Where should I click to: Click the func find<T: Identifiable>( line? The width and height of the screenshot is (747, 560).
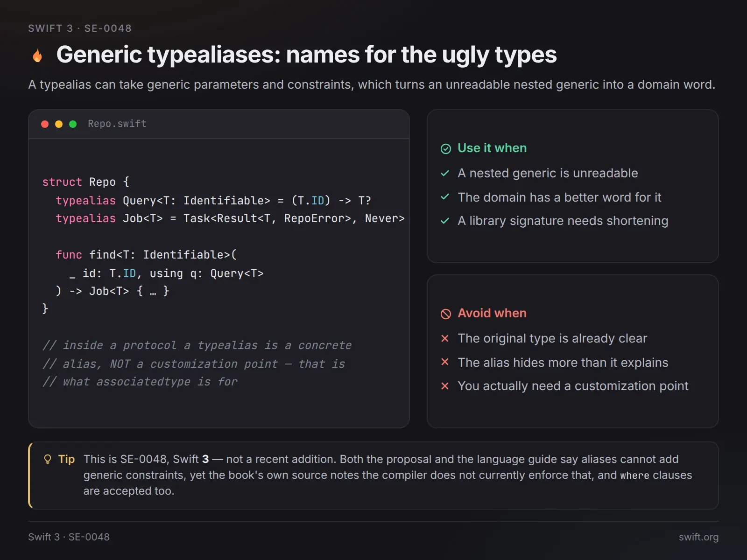[146, 255]
